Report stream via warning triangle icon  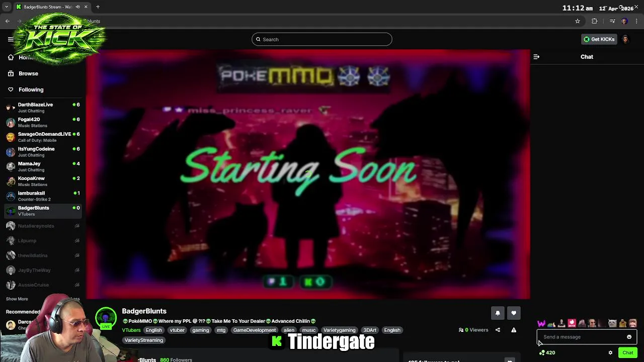(x=514, y=330)
